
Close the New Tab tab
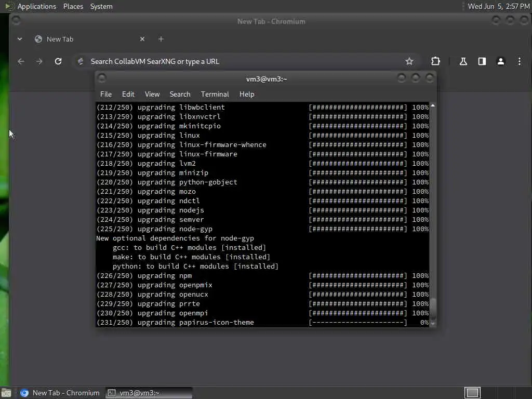(142, 39)
